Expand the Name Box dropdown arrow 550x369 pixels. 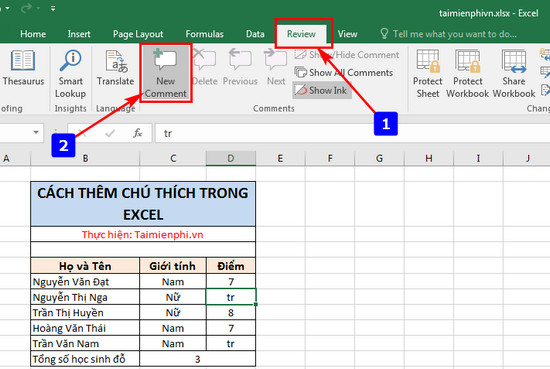pos(36,133)
